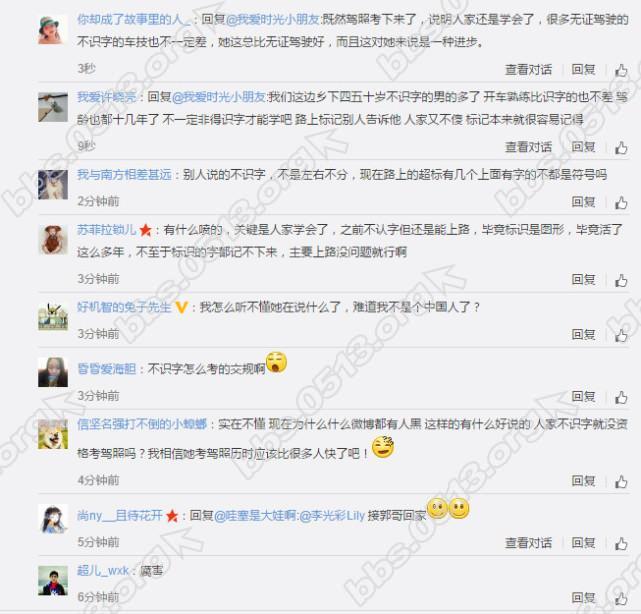Viewport: 641px width, 614px height.
Task: Open 查看对话 for the 3秒 comment
Action: click(528, 70)
